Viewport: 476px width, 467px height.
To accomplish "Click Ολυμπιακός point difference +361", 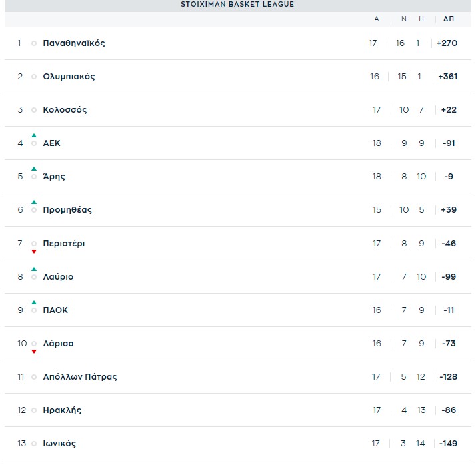I will (448, 77).
